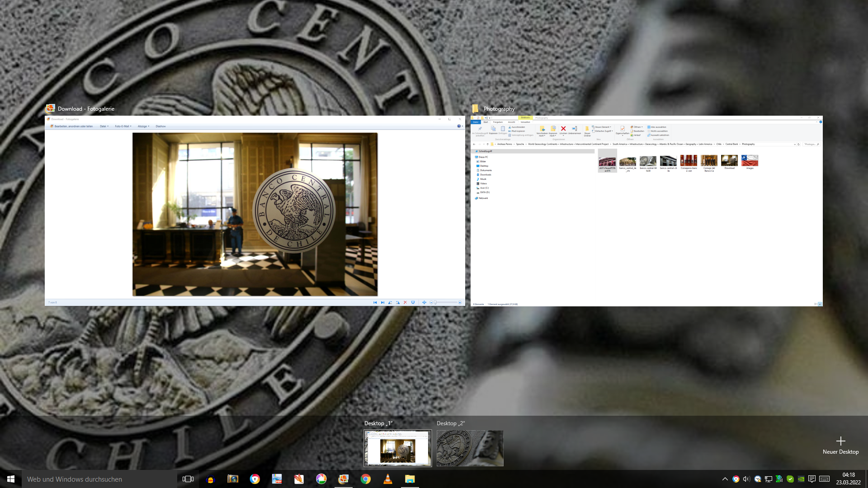Switch to the Ansicht ribbon tab
868x488 pixels.
click(x=511, y=122)
